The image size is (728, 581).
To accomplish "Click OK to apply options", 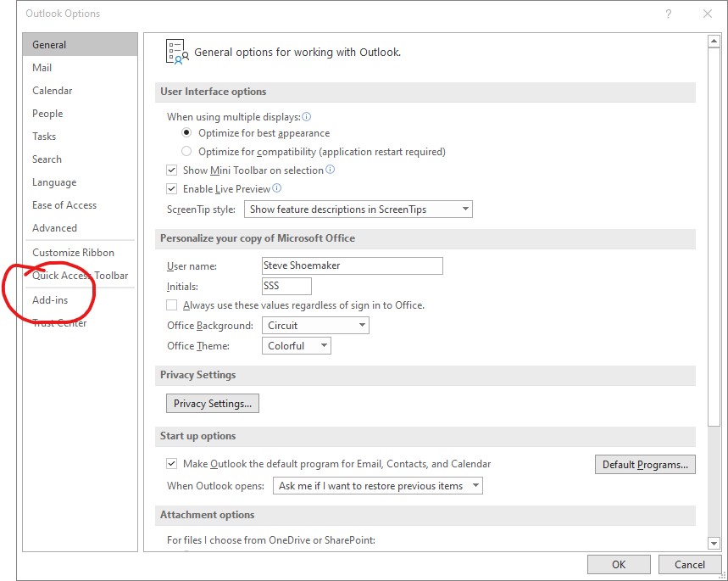I will pos(619,564).
